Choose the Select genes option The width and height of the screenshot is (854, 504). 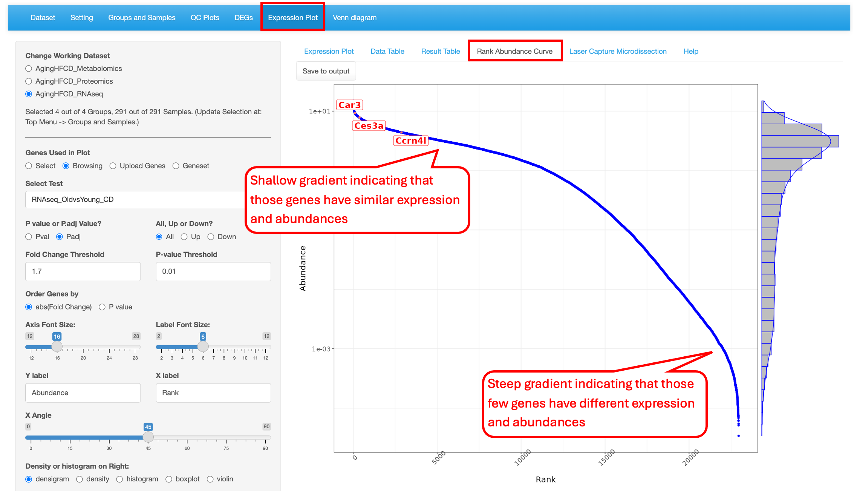coord(29,166)
